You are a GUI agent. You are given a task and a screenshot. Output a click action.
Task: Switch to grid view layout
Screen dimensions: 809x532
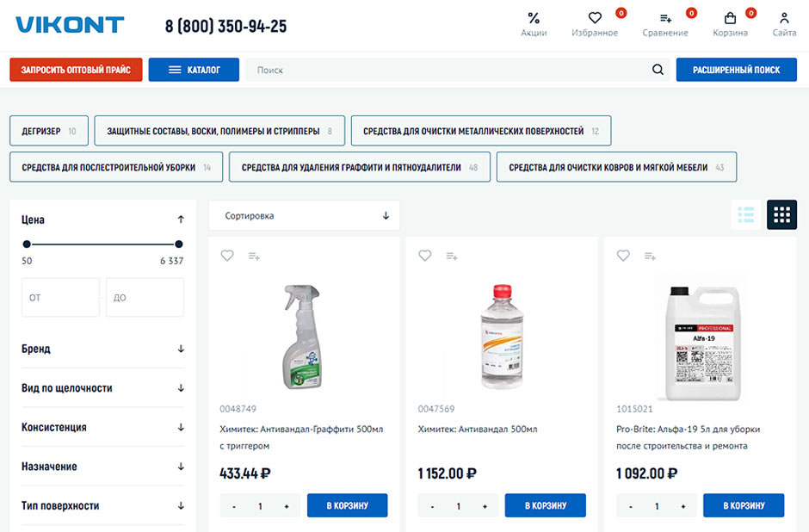[x=781, y=214]
